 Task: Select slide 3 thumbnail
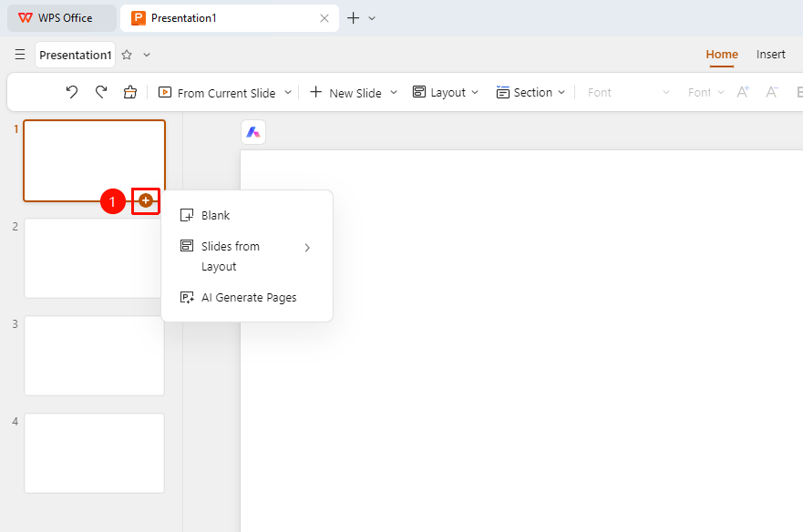tap(94, 355)
